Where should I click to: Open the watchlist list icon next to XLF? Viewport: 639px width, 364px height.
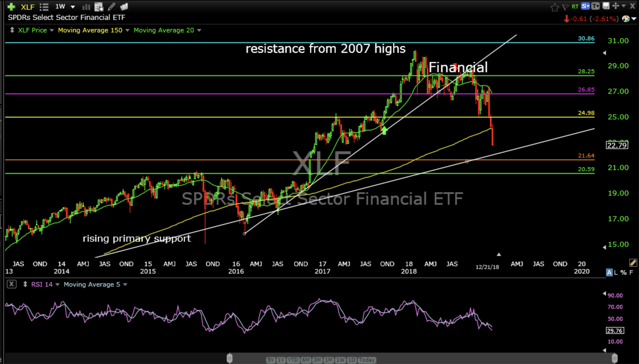pyautogui.click(x=44, y=7)
